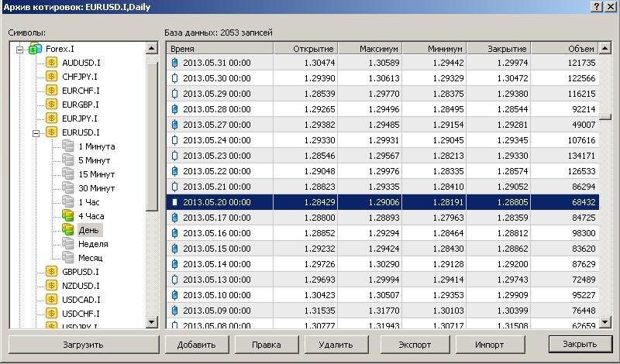Image resolution: width=620 pixels, height=364 pixels.
Task: Click the Правка button
Action: pos(267,345)
